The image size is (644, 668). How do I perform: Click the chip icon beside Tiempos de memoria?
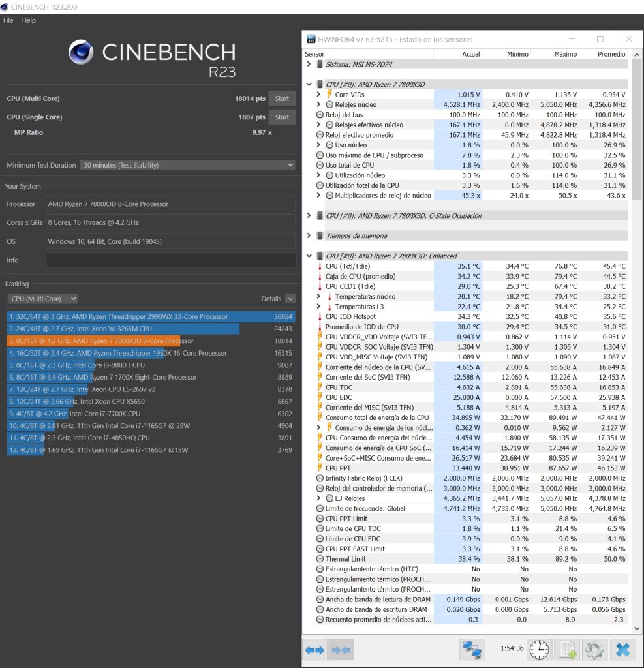pos(320,235)
